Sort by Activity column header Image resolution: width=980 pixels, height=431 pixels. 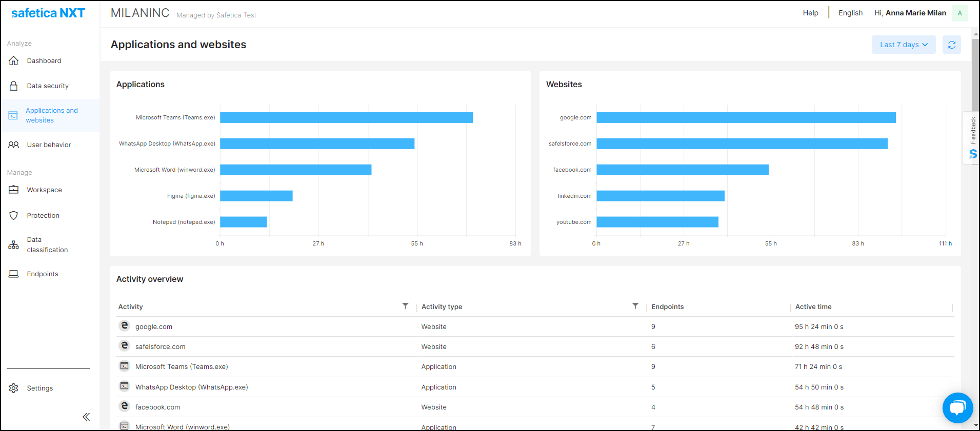[130, 306]
